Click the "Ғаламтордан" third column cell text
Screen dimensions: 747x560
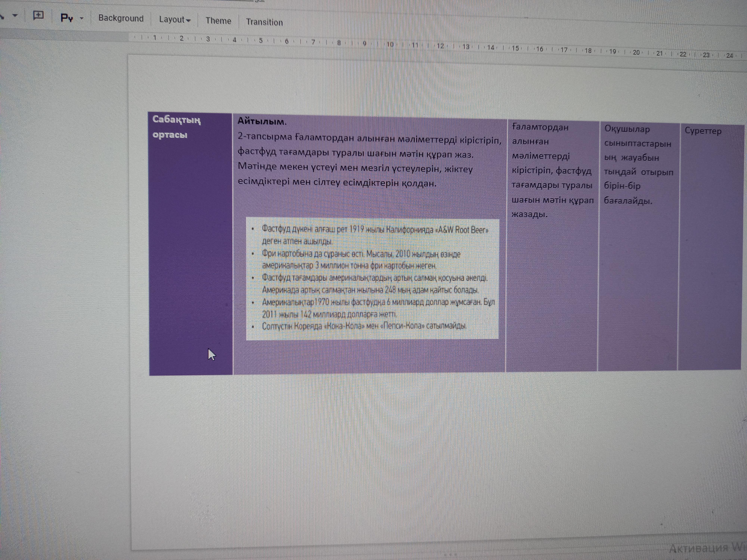click(x=540, y=128)
